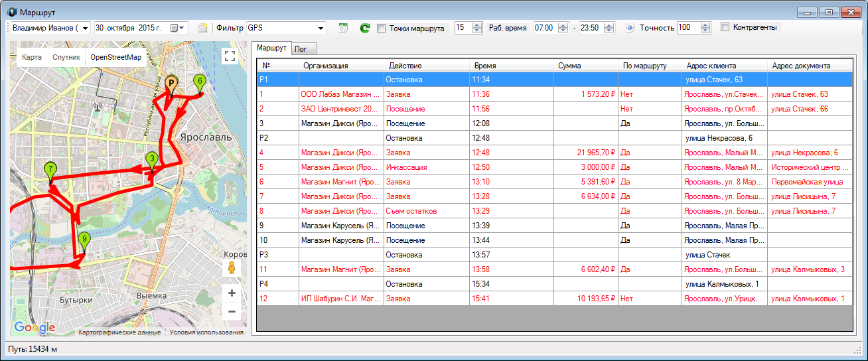Switch map type to Спутник
Screen dimensions: 868x361
66,58
